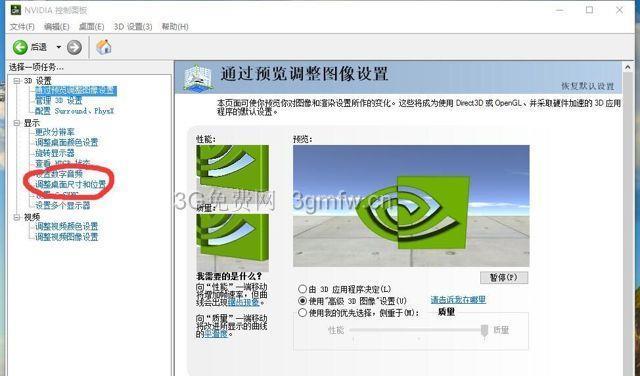This screenshot has height=376, width=640.
Task: Select 更改分辨率 in tree
Action: tap(55, 132)
